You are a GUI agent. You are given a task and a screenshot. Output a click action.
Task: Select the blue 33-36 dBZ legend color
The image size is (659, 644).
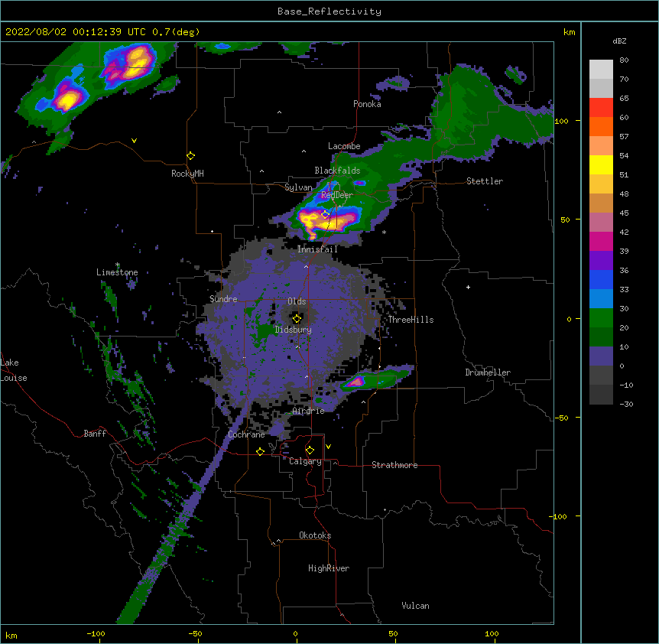point(601,280)
